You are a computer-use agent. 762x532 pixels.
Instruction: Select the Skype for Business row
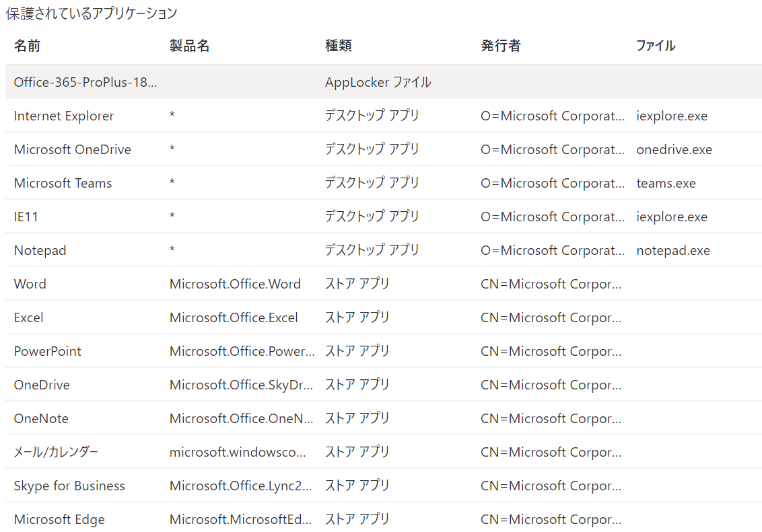point(69,486)
